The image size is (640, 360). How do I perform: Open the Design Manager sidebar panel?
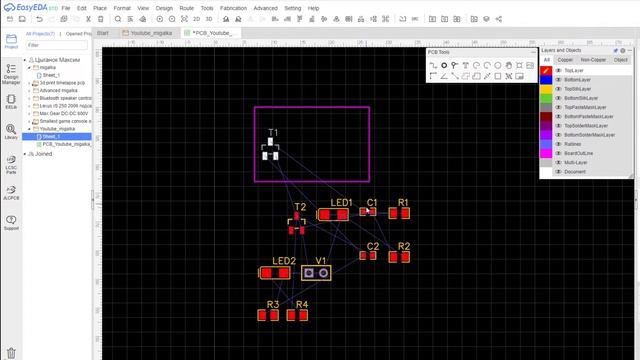[x=11, y=74]
